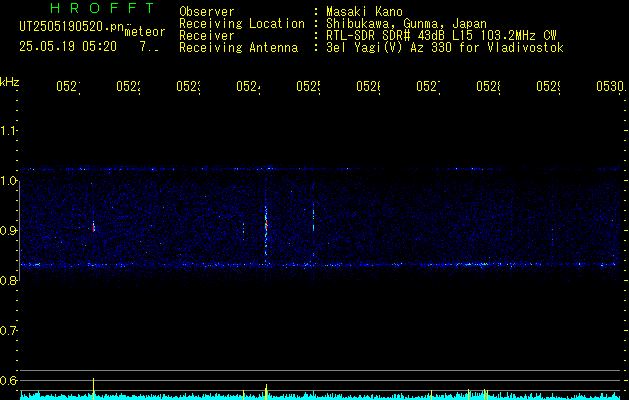Screen dimensions: 629x400
Task: Click the 0527 time marker
Action: (428, 86)
